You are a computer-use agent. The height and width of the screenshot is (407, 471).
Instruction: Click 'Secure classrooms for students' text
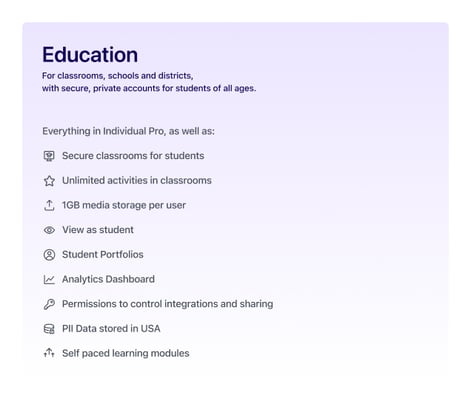point(133,156)
